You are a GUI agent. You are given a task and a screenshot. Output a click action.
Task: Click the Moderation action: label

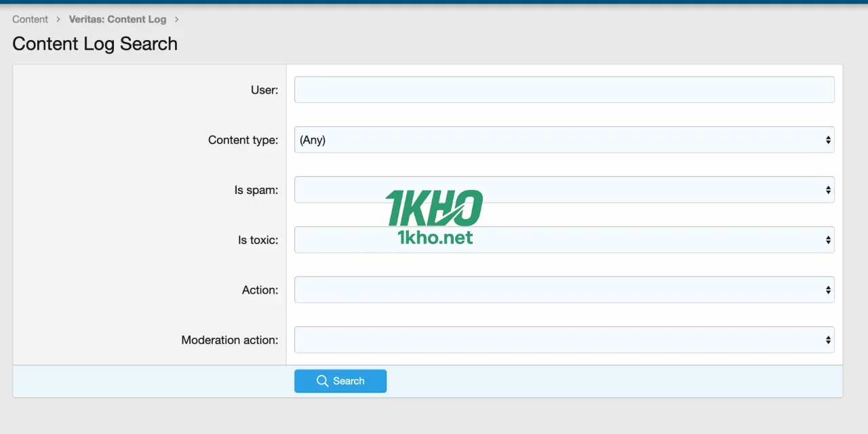tap(229, 340)
